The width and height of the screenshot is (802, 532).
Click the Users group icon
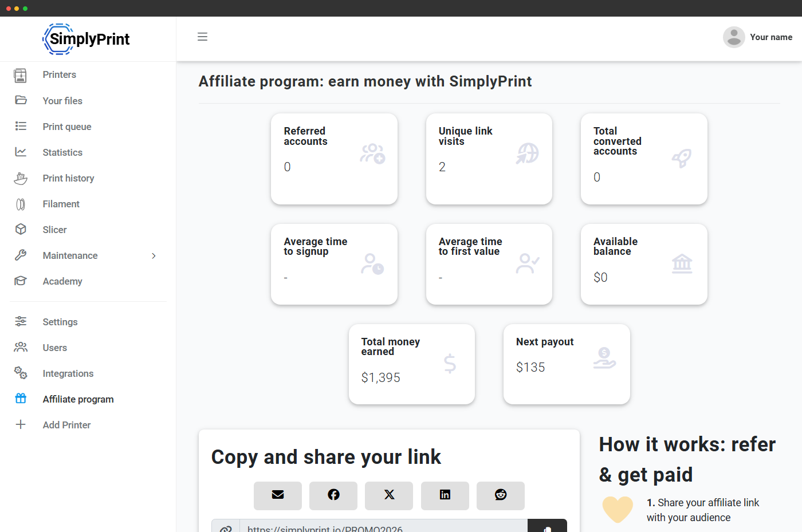coord(21,347)
